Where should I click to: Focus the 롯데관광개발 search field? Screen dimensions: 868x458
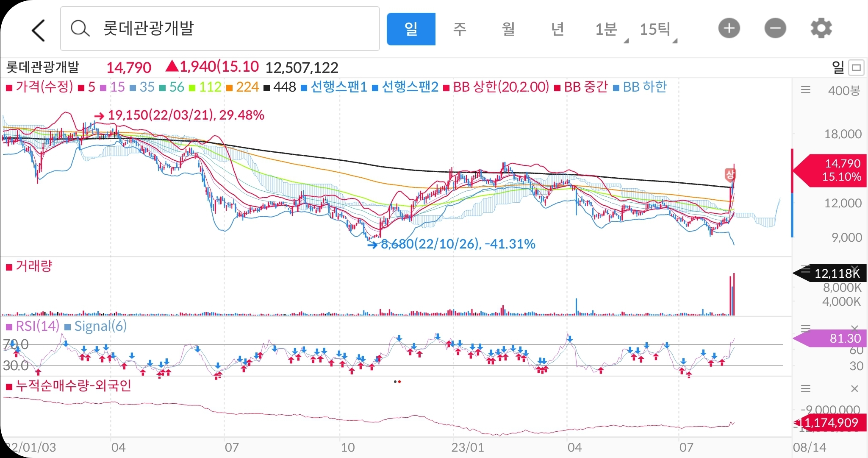click(220, 29)
